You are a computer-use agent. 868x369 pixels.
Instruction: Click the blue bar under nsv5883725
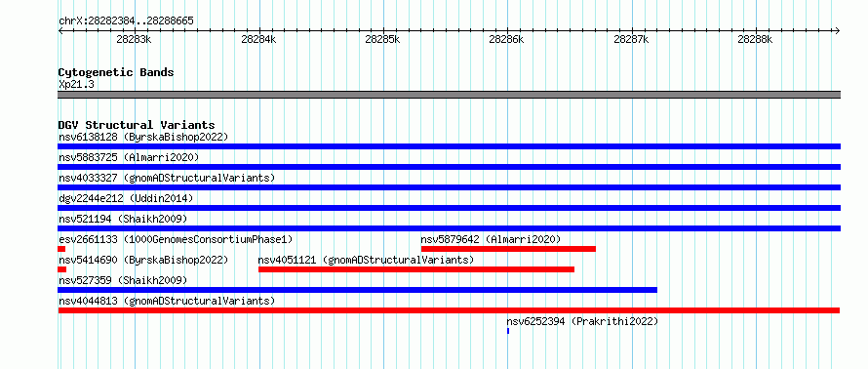(449, 167)
